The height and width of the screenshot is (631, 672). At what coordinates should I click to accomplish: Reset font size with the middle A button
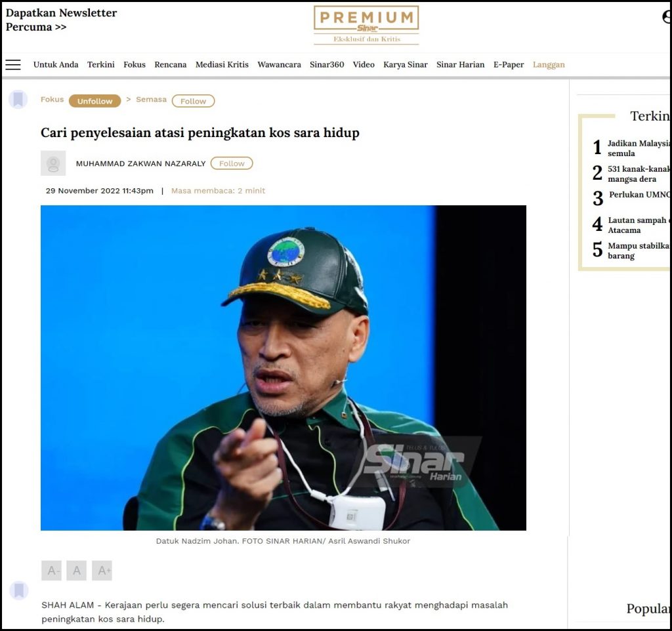click(x=77, y=571)
